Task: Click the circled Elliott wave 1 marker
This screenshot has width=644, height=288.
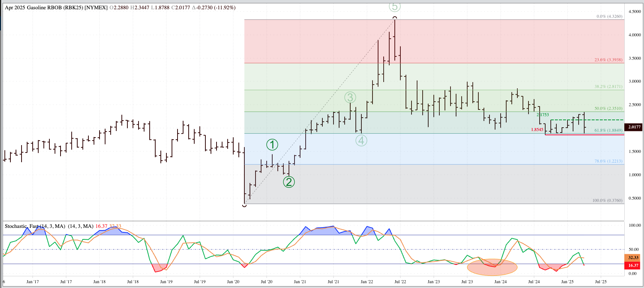Action: (272, 145)
